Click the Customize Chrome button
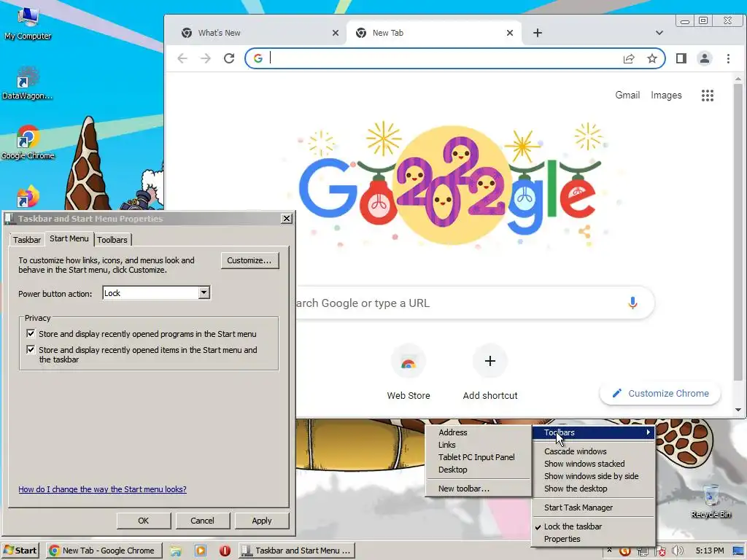 [659, 393]
